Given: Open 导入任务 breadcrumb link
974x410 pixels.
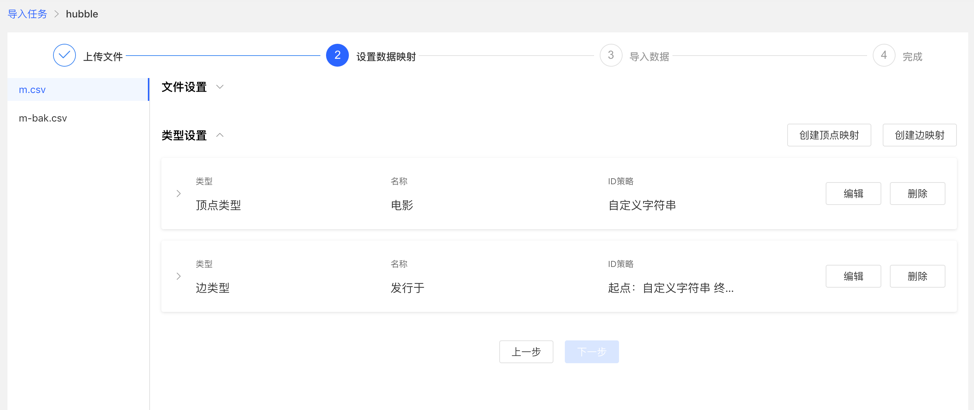Looking at the screenshot, I should tap(27, 14).
